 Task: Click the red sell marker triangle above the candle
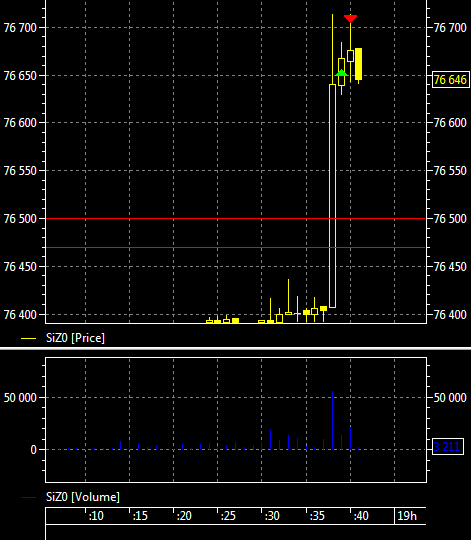tap(350, 18)
